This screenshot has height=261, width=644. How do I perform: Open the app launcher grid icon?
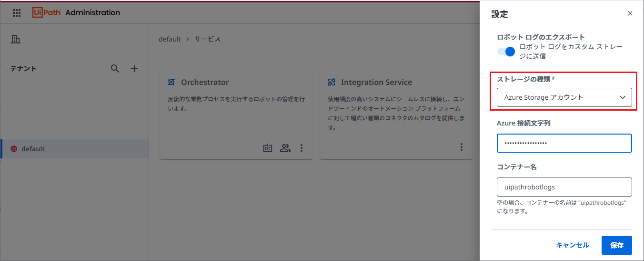(x=17, y=13)
